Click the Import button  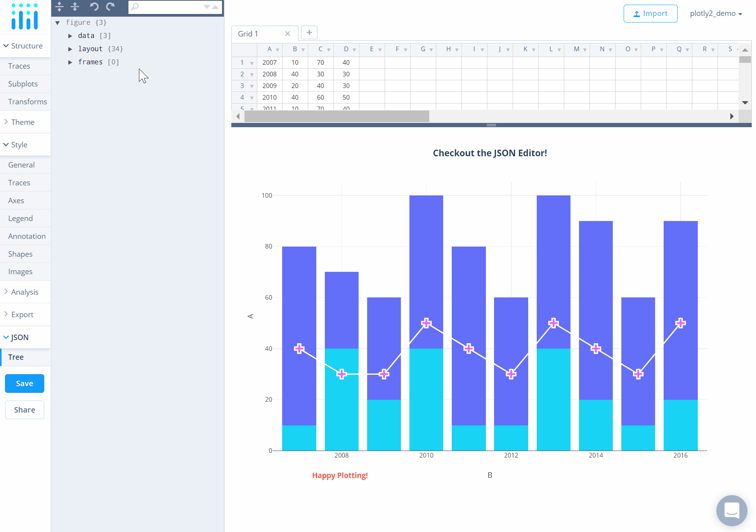[650, 14]
